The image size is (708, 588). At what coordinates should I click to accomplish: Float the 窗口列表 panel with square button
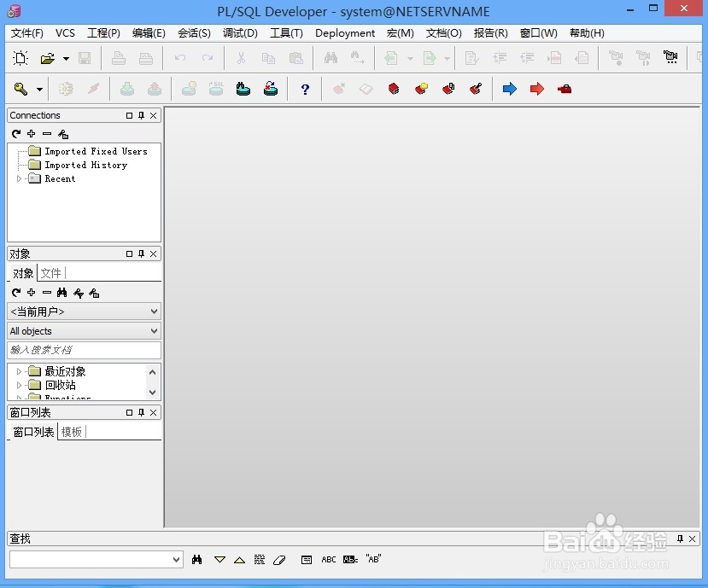click(x=129, y=412)
